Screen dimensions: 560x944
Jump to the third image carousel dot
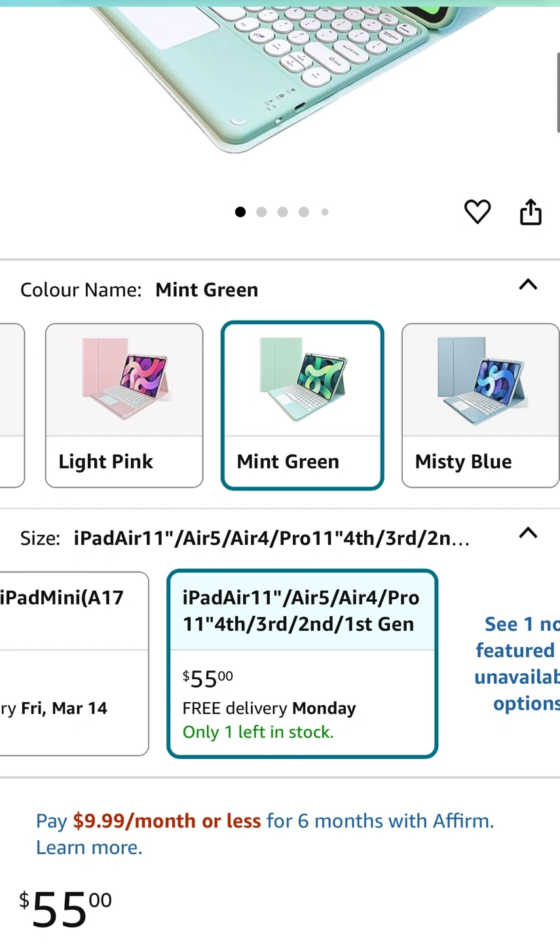tap(282, 212)
